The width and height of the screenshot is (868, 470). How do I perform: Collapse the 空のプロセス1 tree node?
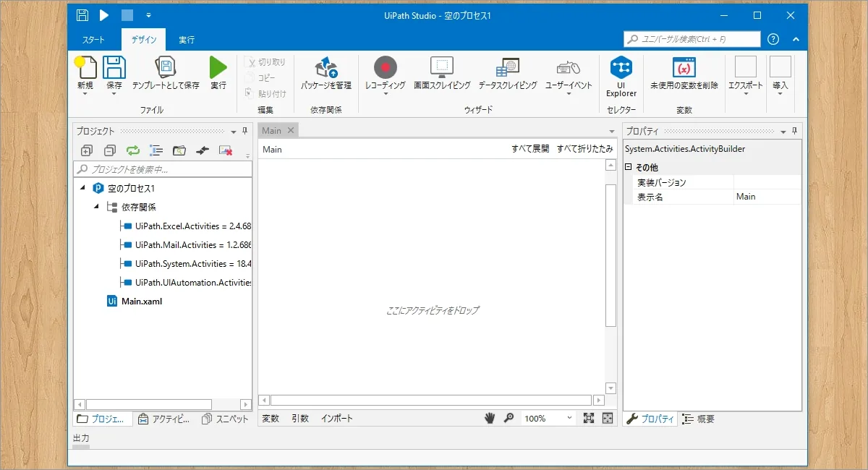pyautogui.click(x=82, y=188)
